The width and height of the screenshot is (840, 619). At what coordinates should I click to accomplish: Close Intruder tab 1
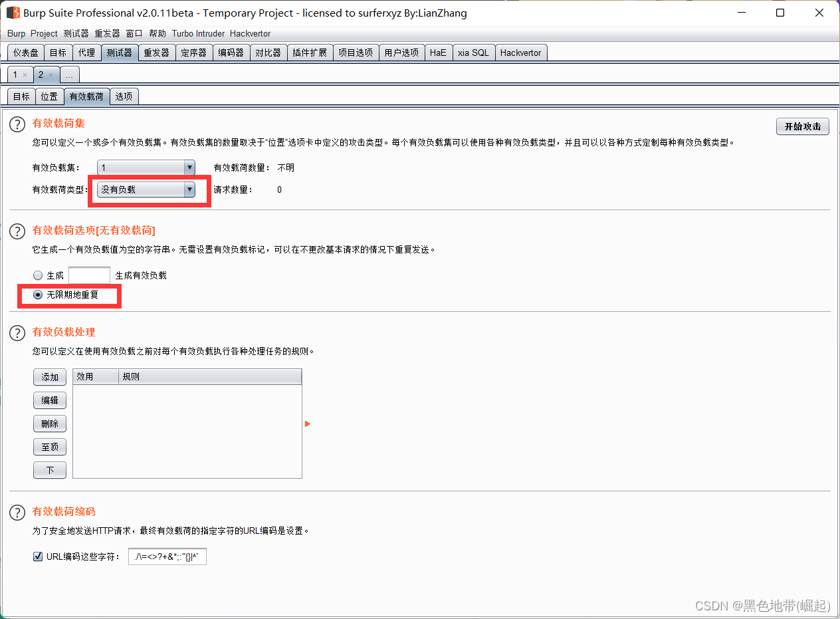coord(25,75)
